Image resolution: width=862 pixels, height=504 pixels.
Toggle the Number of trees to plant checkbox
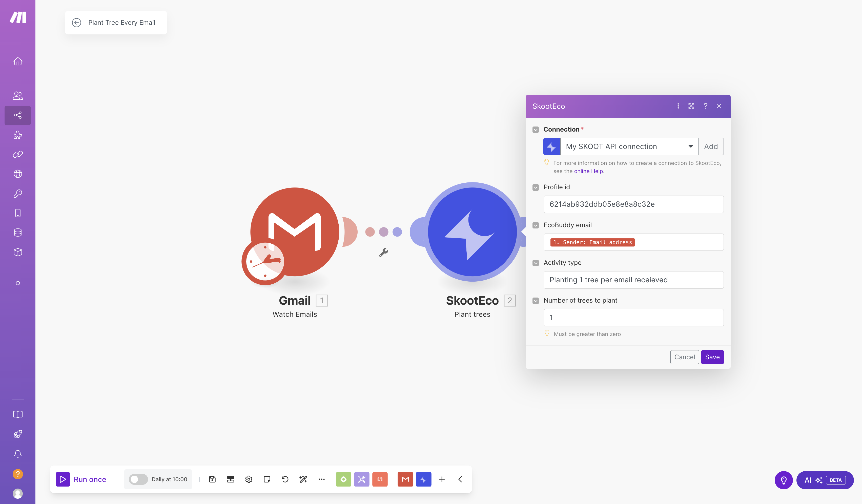coord(536,301)
